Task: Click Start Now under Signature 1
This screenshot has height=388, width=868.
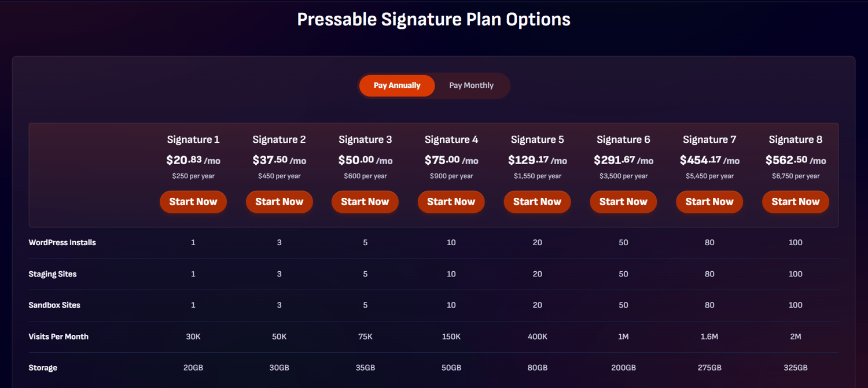Action: 193,202
